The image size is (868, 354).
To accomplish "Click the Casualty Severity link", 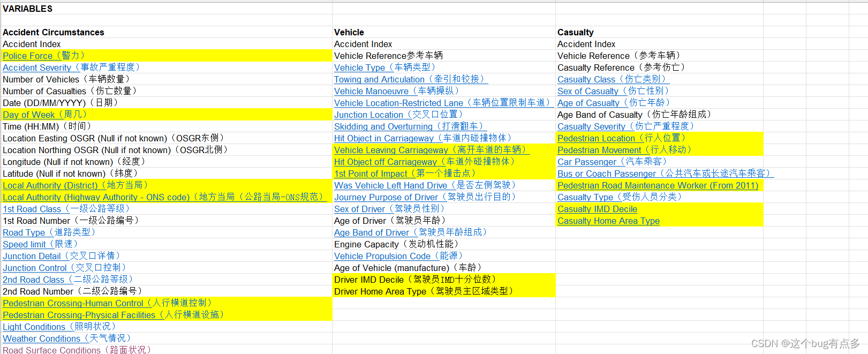I will point(626,126).
